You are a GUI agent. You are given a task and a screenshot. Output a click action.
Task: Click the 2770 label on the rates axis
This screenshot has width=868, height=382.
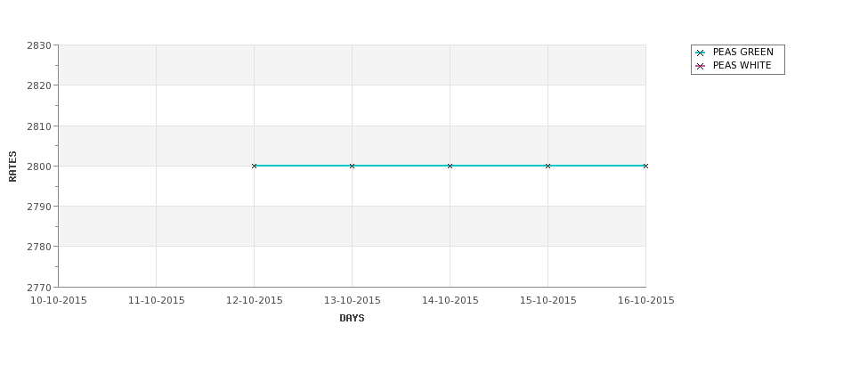click(x=39, y=288)
